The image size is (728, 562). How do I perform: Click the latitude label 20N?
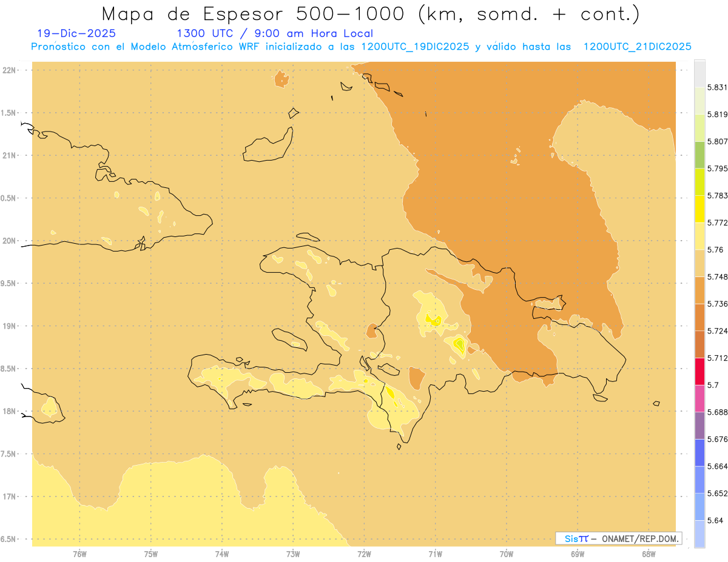pos(9,241)
